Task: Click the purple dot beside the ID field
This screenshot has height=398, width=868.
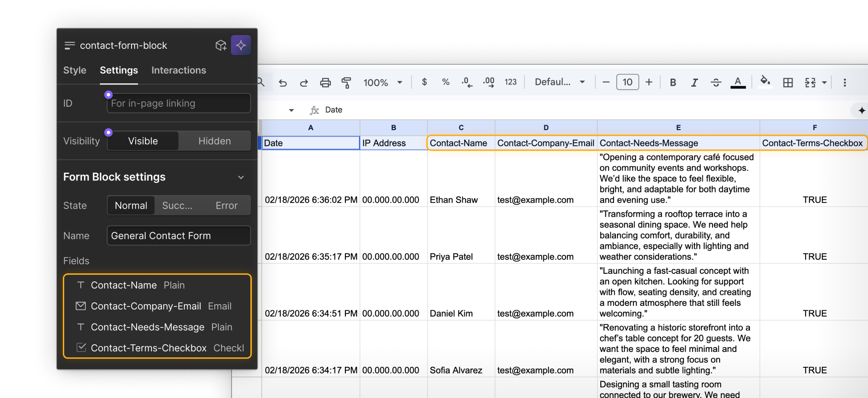Action: click(108, 95)
